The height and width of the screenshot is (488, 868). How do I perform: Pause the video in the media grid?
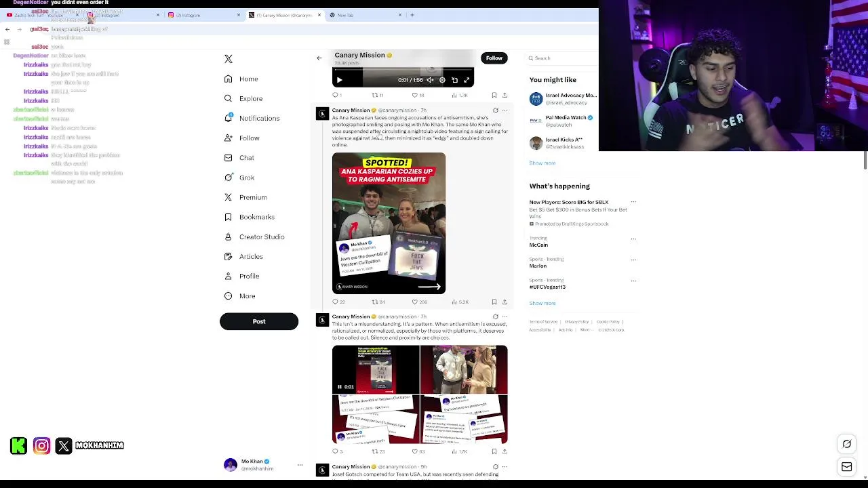(340, 387)
